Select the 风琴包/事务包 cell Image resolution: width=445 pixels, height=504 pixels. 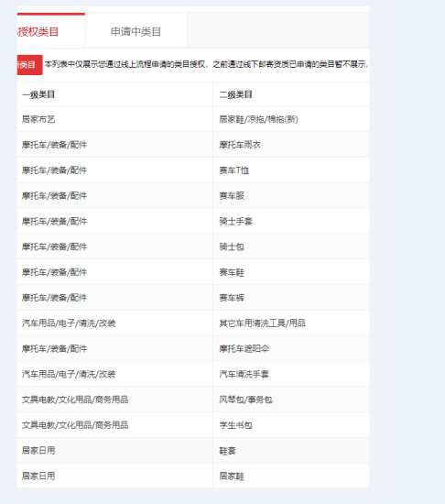pos(245,400)
